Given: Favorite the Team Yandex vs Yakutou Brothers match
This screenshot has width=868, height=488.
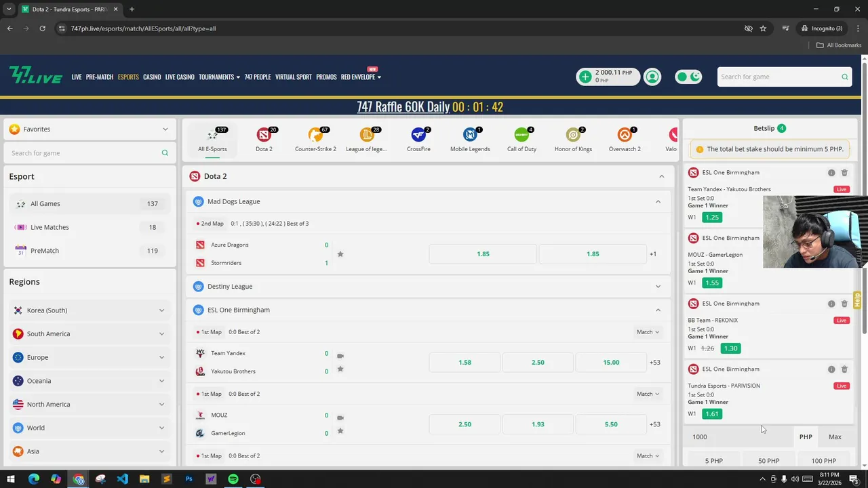Looking at the screenshot, I should [x=340, y=369].
